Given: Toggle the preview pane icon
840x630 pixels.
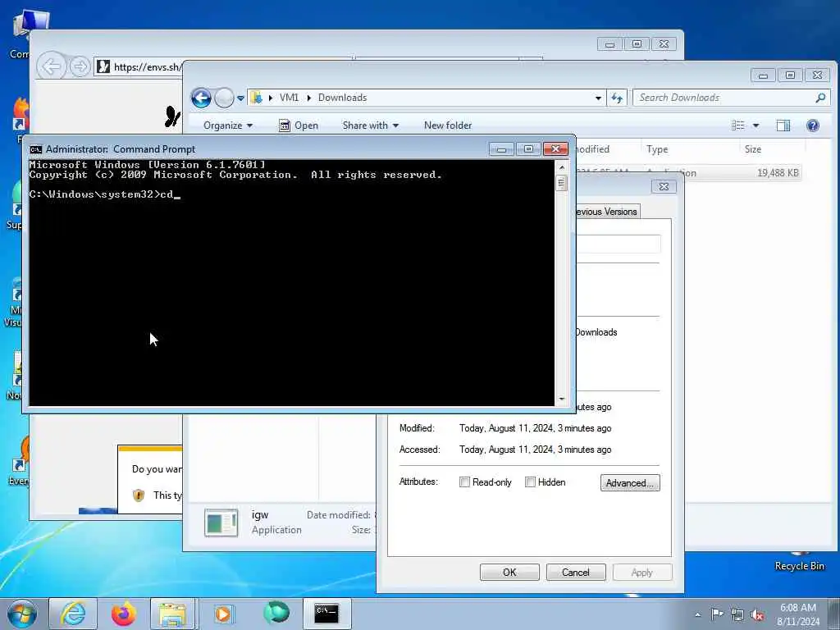Looking at the screenshot, I should [783, 126].
